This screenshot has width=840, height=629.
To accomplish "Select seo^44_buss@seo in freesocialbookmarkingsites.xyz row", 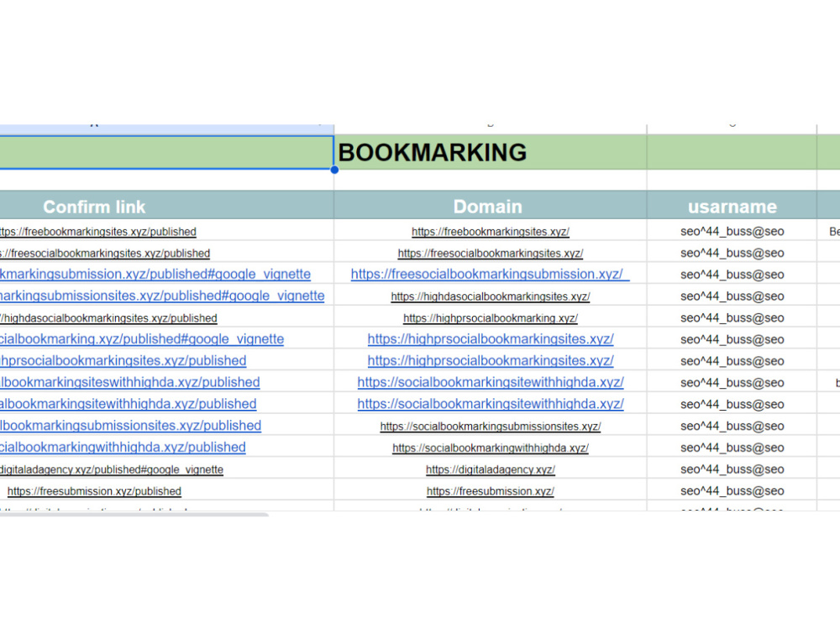I will click(x=732, y=253).
